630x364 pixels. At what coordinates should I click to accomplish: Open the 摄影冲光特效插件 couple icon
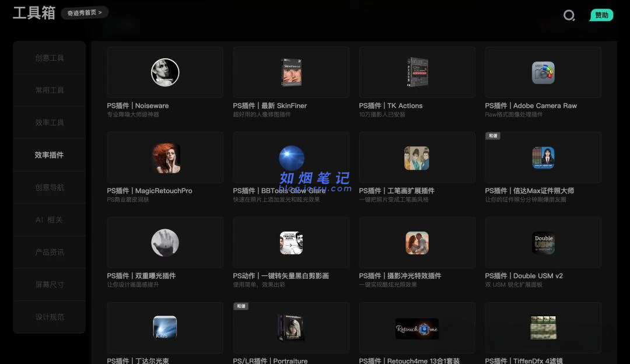point(417,243)
